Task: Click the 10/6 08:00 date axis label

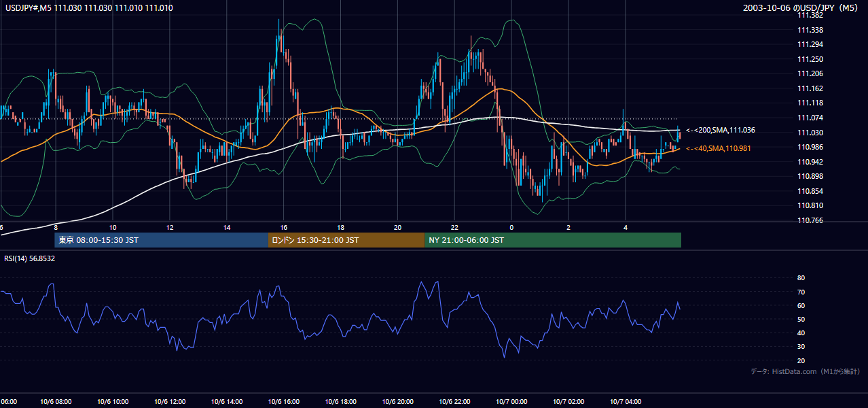Action: pos(55,402)
